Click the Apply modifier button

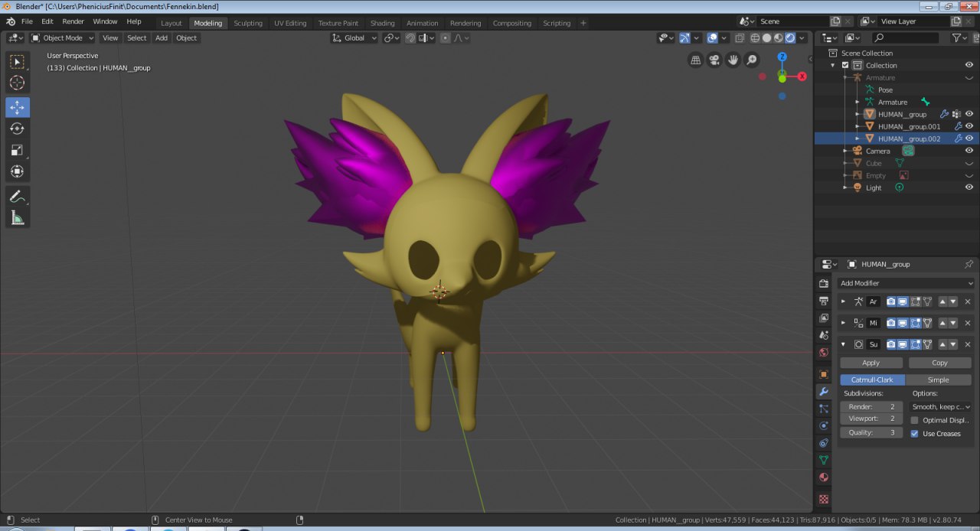pos(871,363)
